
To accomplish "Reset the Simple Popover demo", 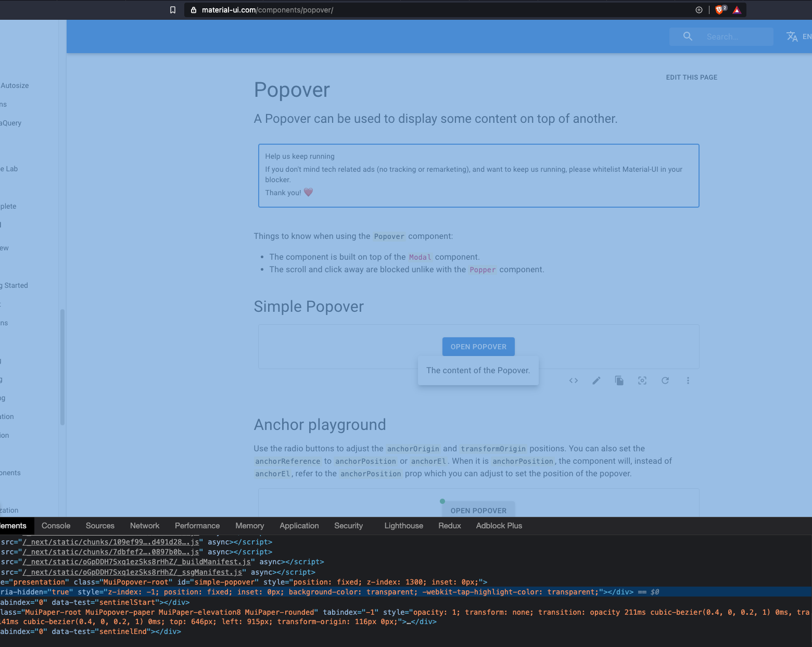I will [x=665, y=380].
